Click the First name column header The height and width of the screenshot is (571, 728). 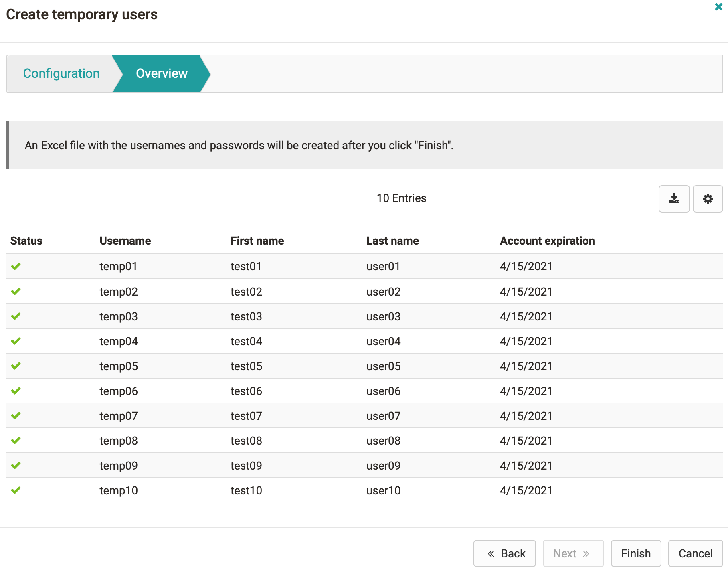coord(257,241)
